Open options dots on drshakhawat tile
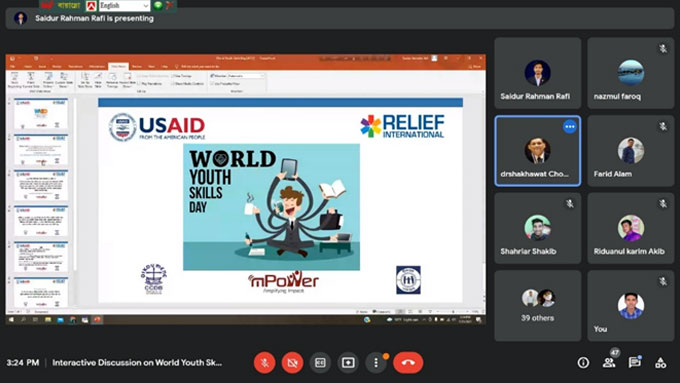 point(569,127)
